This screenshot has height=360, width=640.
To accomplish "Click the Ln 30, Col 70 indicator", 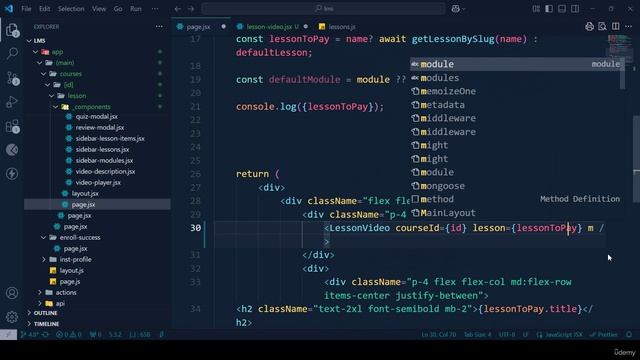I will tap(439, 334).
